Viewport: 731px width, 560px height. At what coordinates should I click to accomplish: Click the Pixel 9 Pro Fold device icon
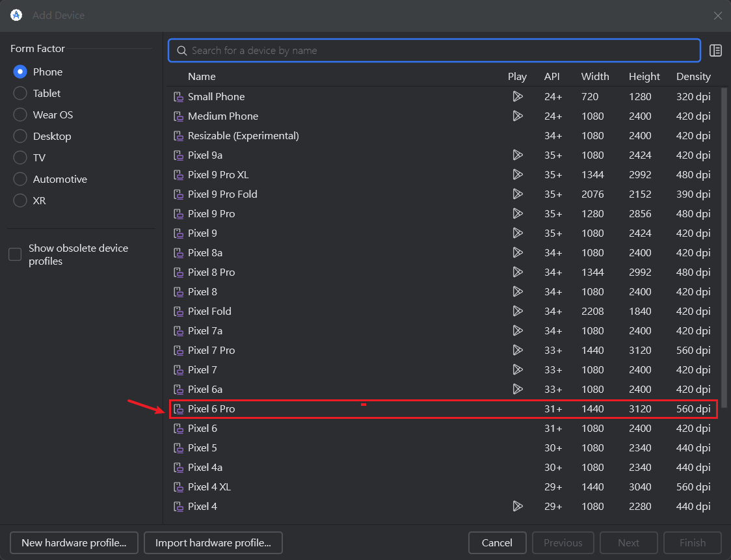coord(178,194)
